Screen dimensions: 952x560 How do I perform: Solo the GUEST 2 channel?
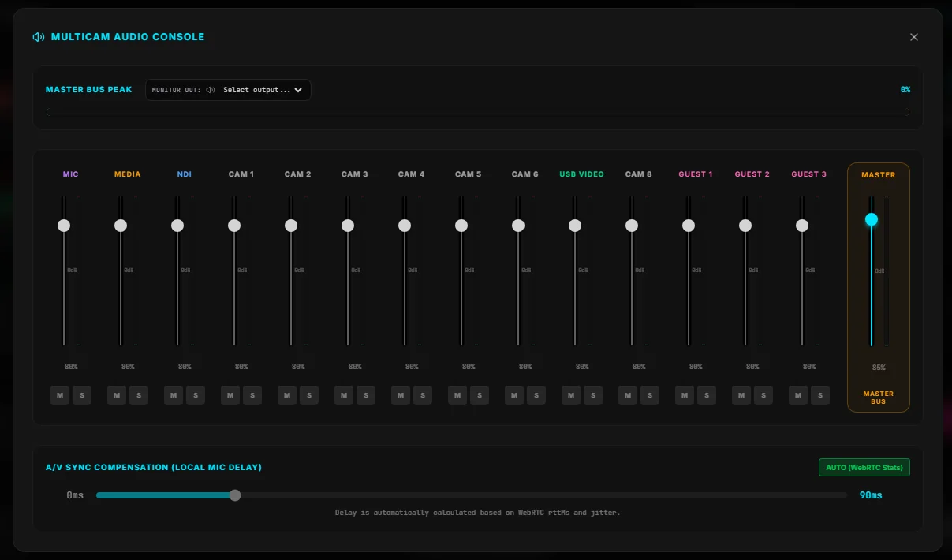763,395
